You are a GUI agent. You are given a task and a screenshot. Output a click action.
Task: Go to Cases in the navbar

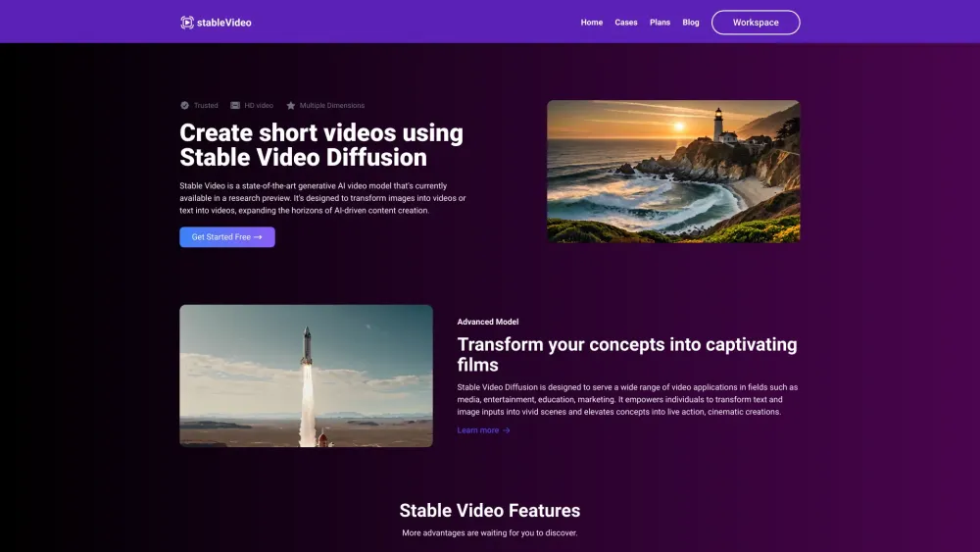(626, 23)
